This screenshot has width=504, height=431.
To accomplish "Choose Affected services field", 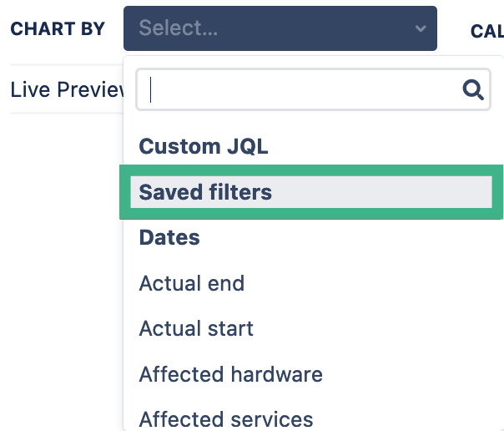I will point(226,418).
